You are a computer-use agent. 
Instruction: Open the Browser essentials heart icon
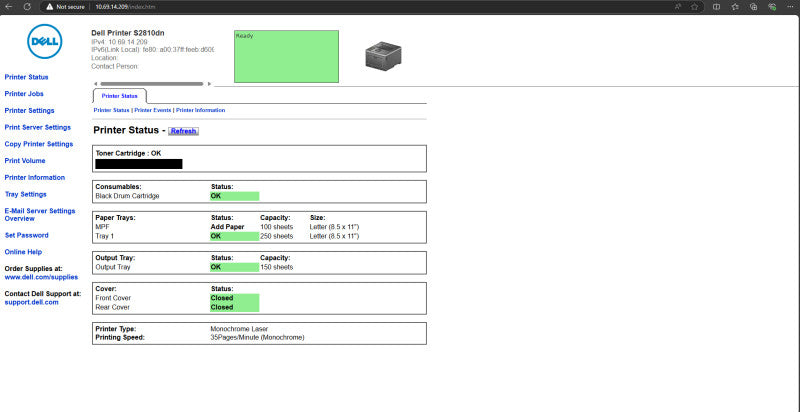pyautogui.click(x=772, y=7)
